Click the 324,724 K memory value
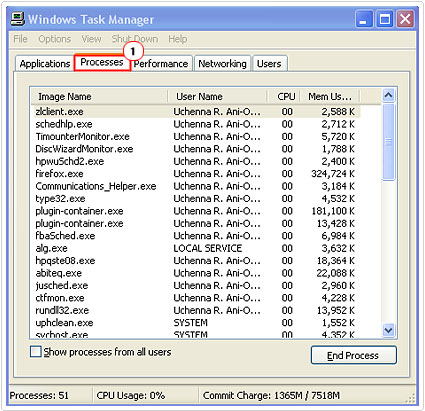Image resolution: width=425 pixels, height=411 pixels. point(333,174)
